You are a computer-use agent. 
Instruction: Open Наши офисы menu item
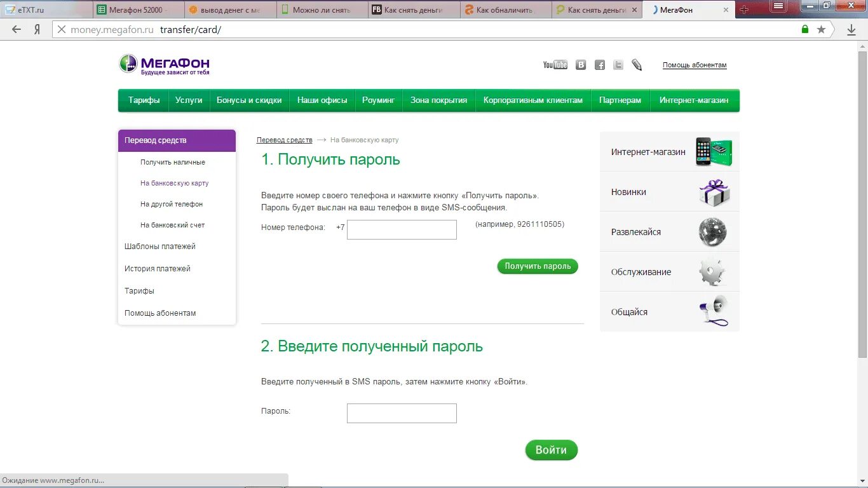click(322, 100)
